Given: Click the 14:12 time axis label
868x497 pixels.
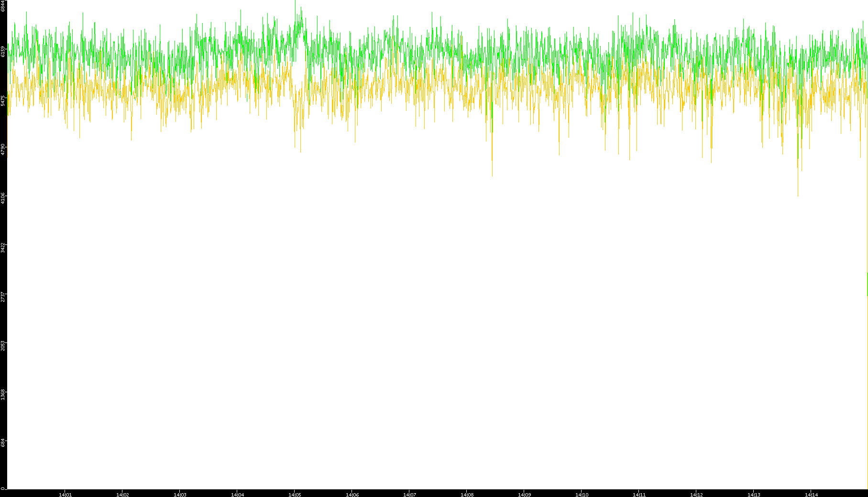Looking at the screenshot, I should [696, 495].
